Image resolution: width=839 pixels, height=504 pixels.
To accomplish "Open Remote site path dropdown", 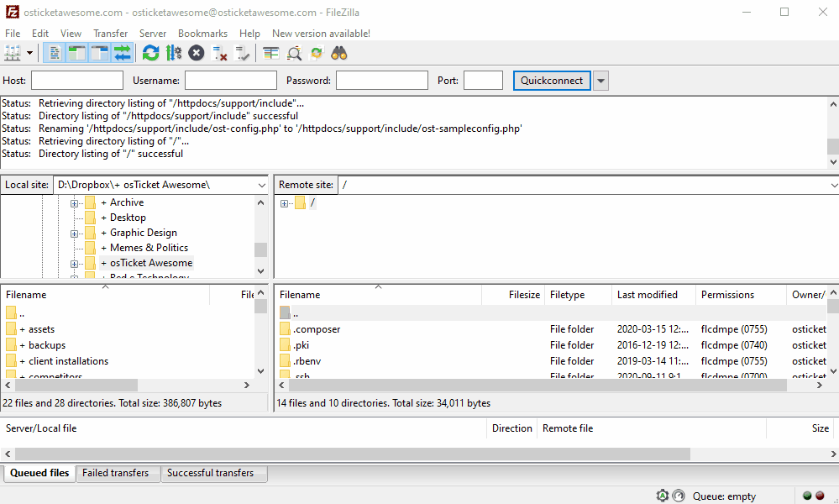I will click(834, 185).
